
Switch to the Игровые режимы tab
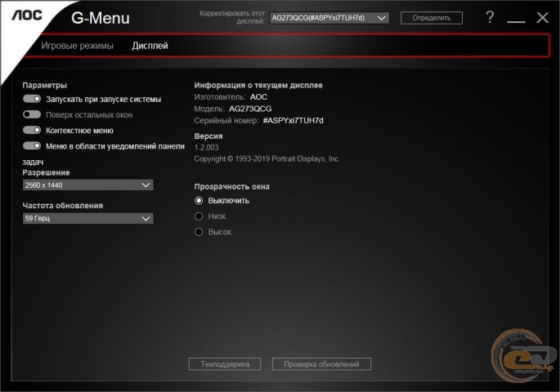(x=77, y=46)
